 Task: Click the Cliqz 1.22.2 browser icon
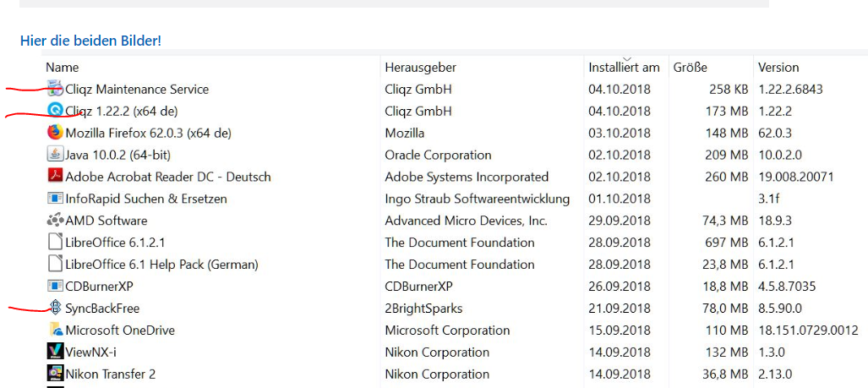[x=55, y=111]
